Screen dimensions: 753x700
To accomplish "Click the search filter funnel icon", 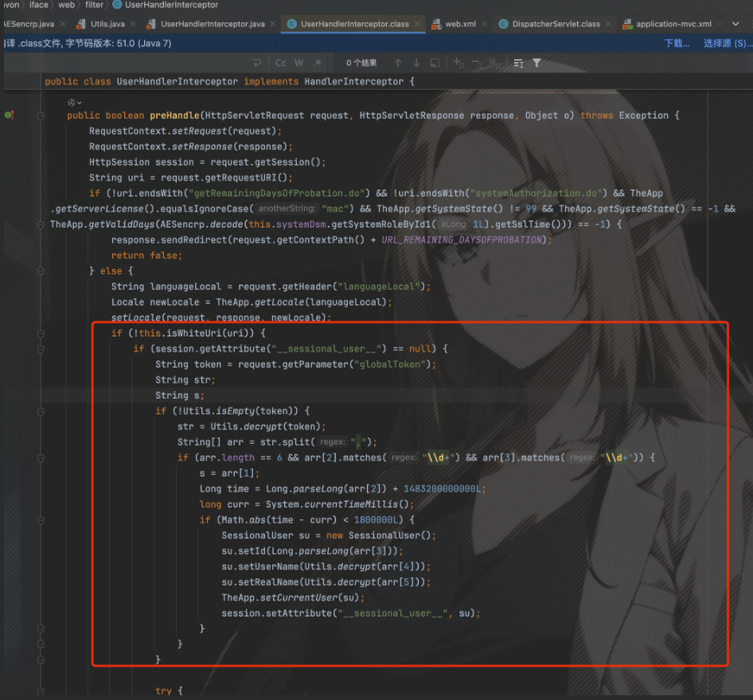I will coord(537,63).
